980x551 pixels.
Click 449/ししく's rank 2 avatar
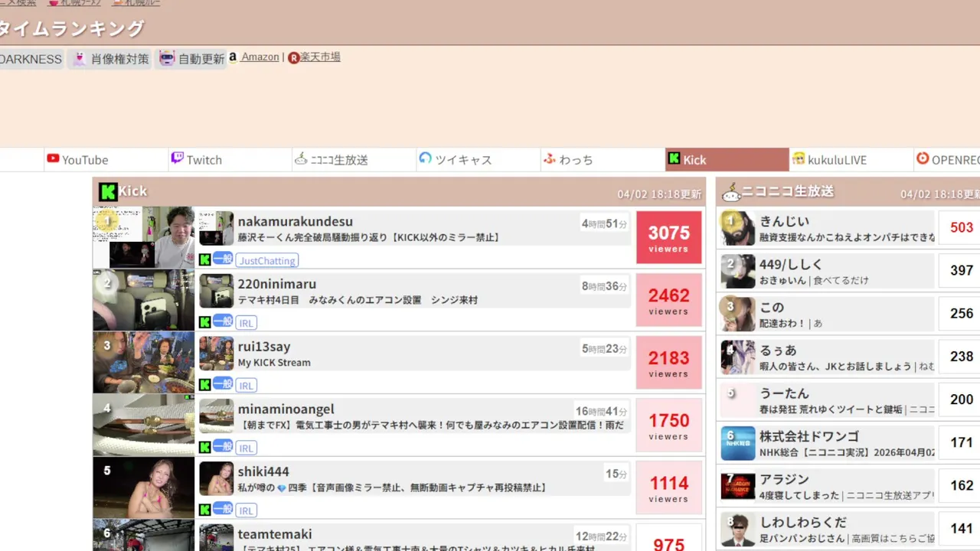point(738,271)
